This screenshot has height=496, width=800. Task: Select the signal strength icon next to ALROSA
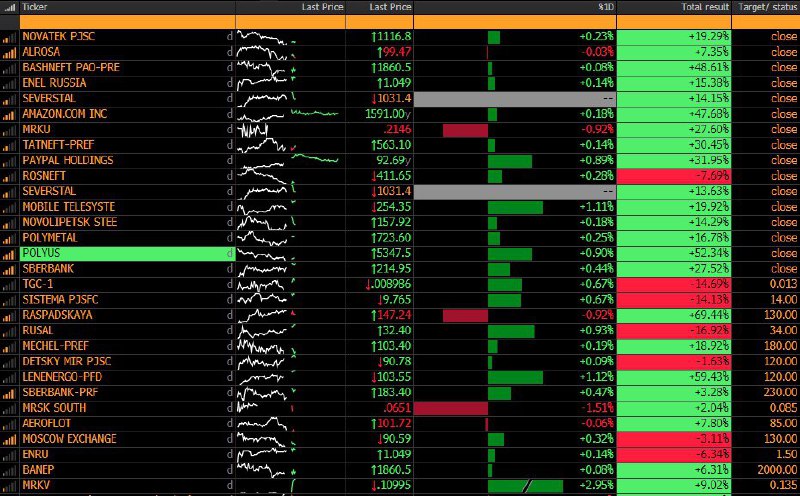(9, 53)
